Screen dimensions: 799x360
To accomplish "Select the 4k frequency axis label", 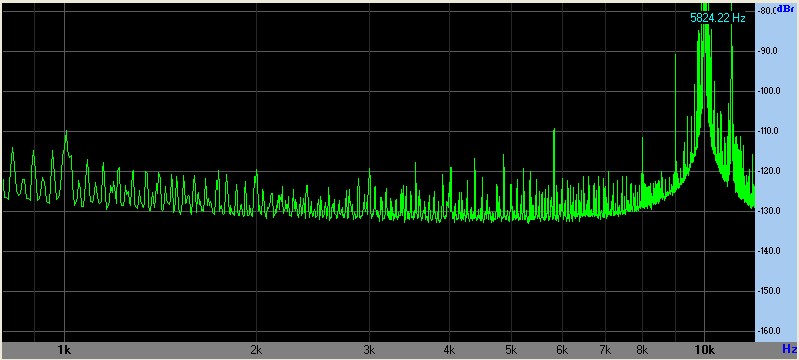I will tap(449, 350).
